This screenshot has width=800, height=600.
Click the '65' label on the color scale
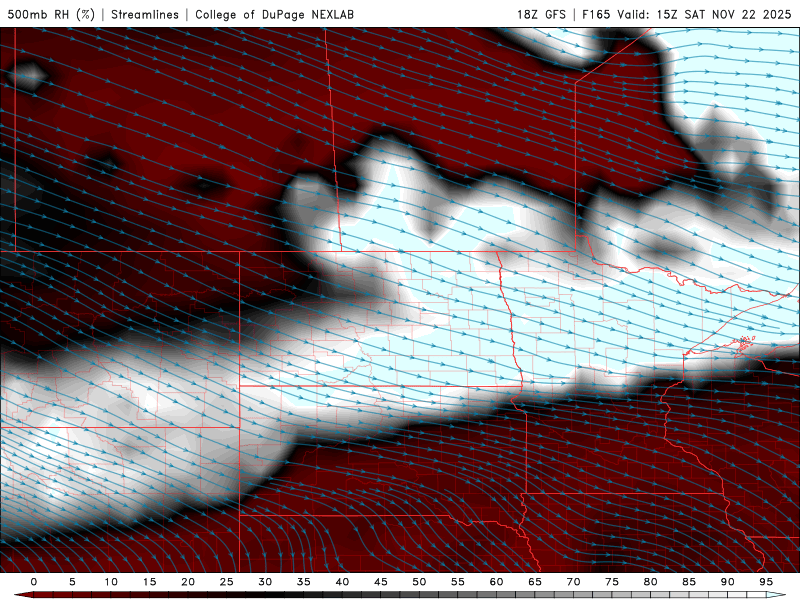click(x=535, y=582)
